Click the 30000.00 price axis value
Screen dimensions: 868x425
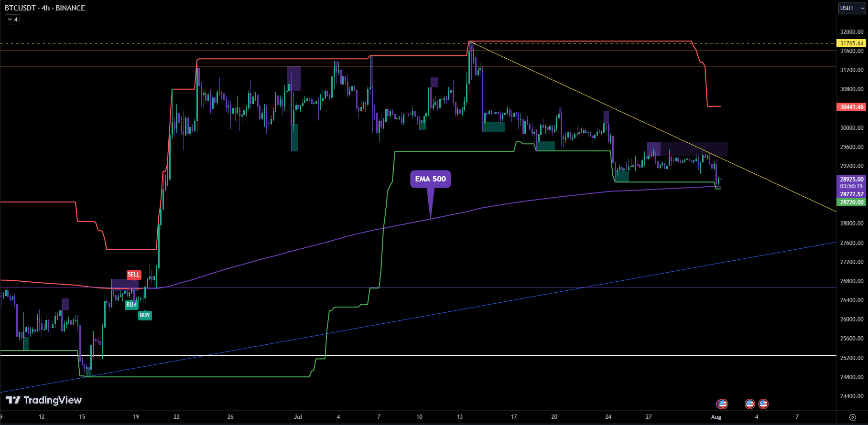click(852, 128)
